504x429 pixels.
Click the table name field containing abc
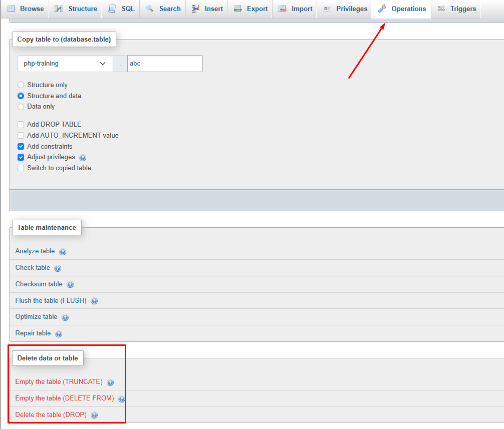[x=165, y=64]
